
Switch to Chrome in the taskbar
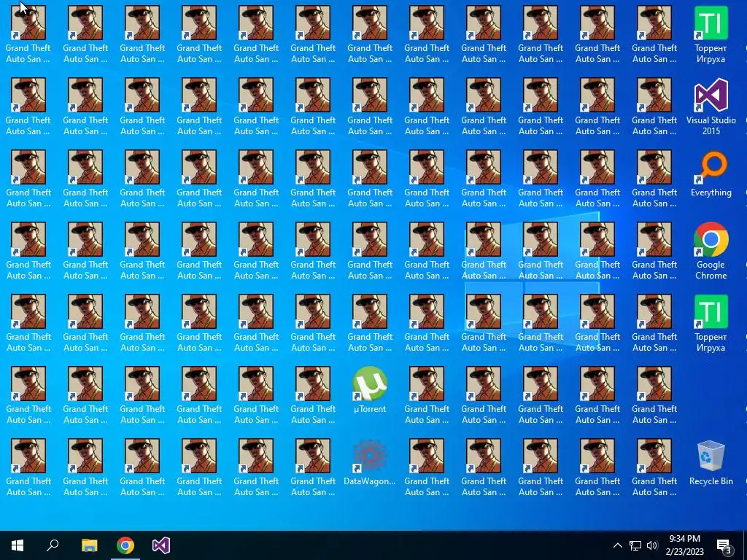(125, 545)
